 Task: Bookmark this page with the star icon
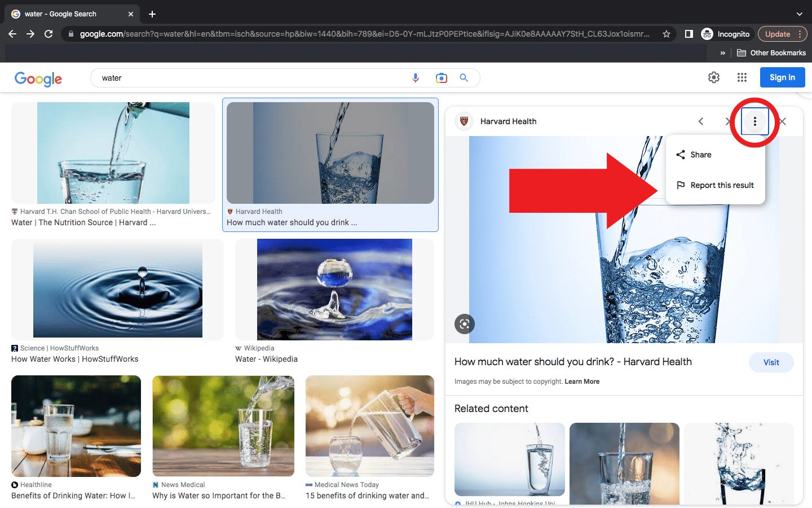pos(667,34)
